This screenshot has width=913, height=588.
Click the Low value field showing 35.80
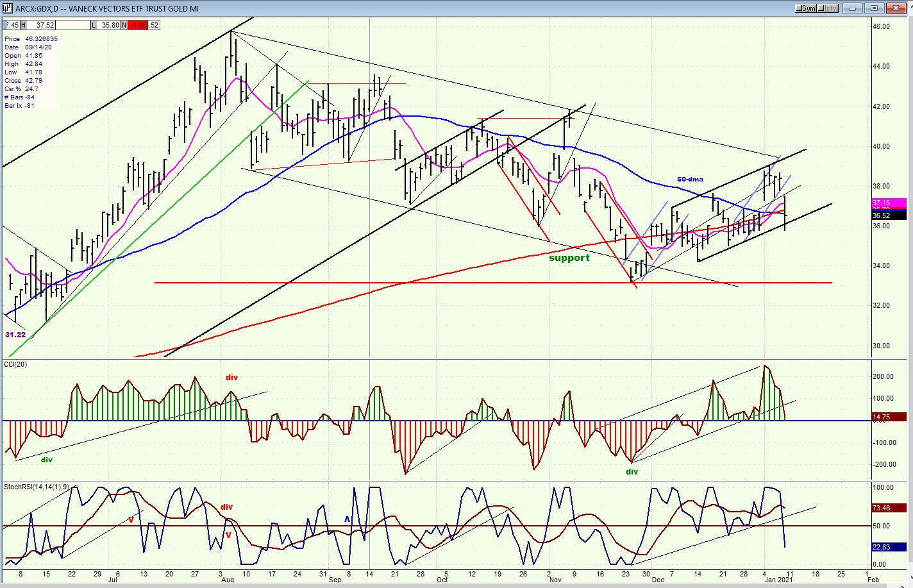110,25
